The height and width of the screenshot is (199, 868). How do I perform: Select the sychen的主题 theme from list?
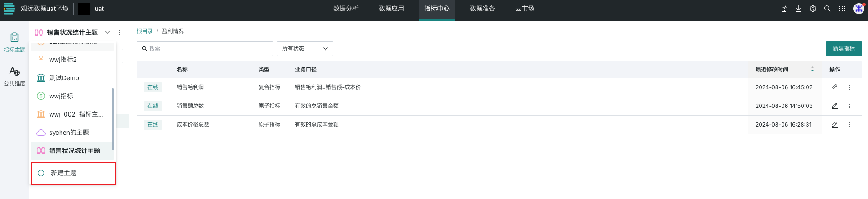click(x=69, y=133)
